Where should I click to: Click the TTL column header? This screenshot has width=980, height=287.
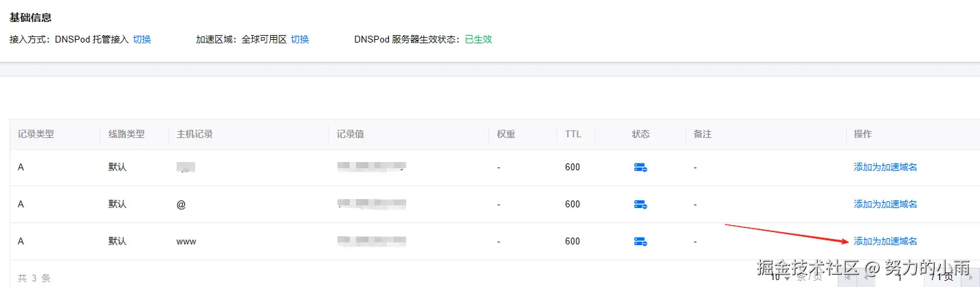point(573,134)
